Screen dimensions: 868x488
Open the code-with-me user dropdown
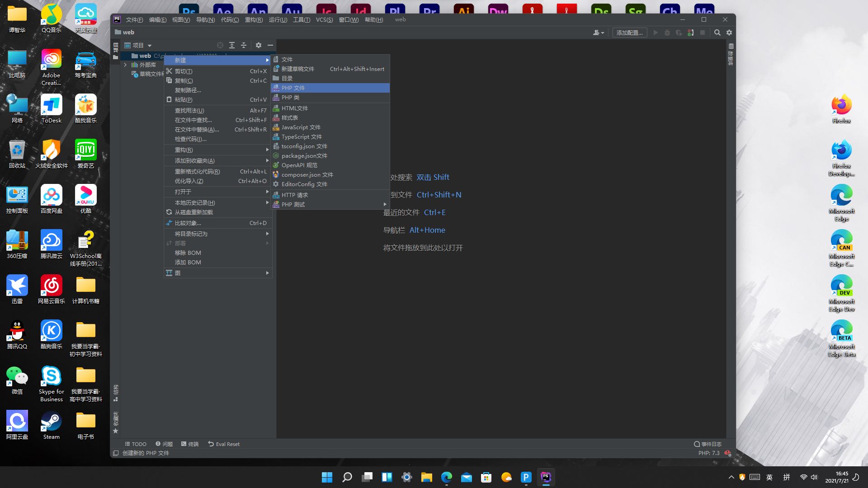pos(598,33)
